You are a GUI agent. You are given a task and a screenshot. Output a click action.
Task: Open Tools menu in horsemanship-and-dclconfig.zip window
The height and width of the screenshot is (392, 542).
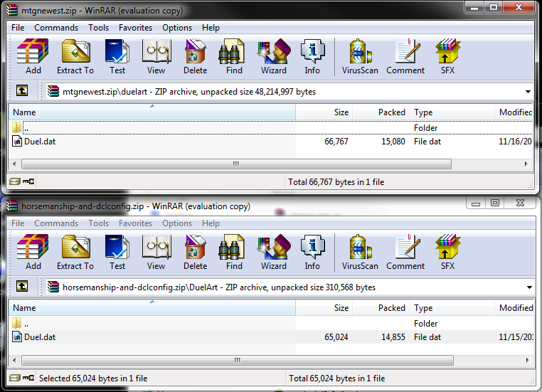click(x=99, y=223)
